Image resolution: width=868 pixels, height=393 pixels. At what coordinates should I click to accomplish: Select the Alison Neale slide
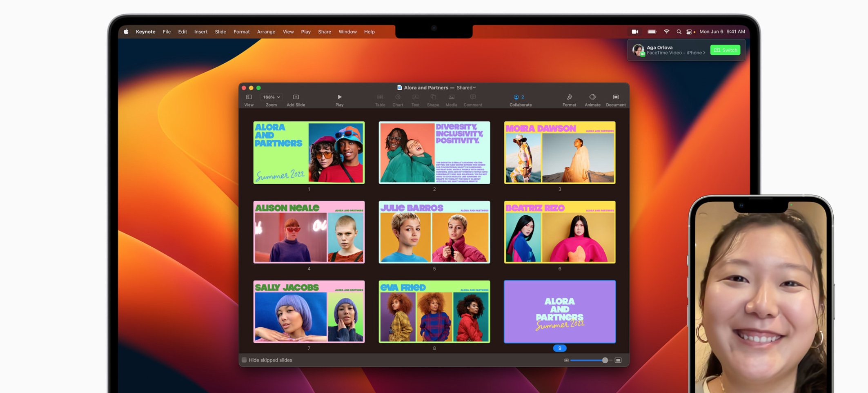pos(309,232)
